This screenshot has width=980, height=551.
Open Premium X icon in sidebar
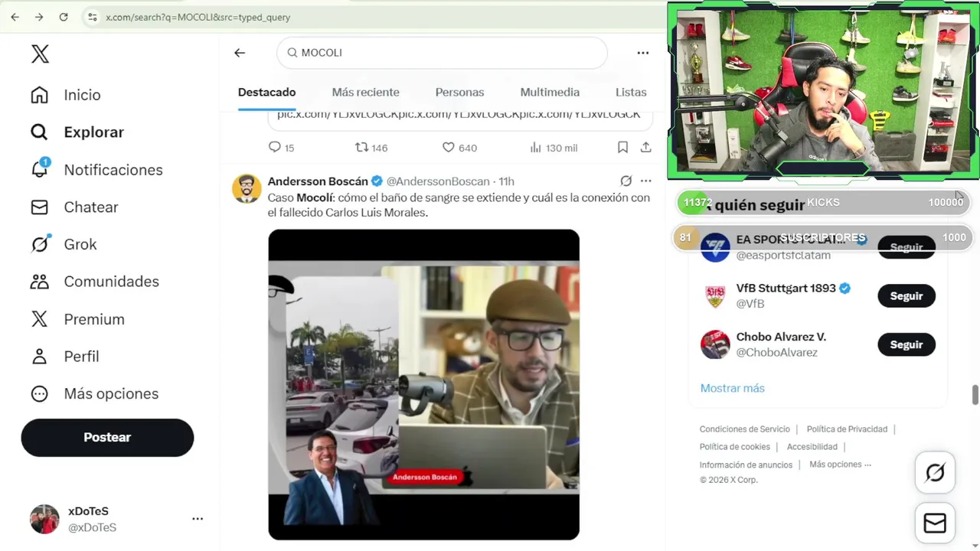coord(39,319)
